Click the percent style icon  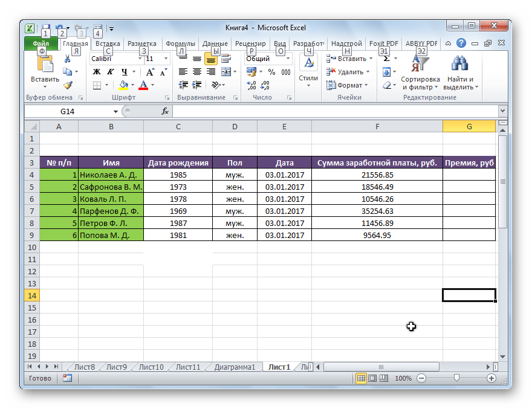(271, 72)
